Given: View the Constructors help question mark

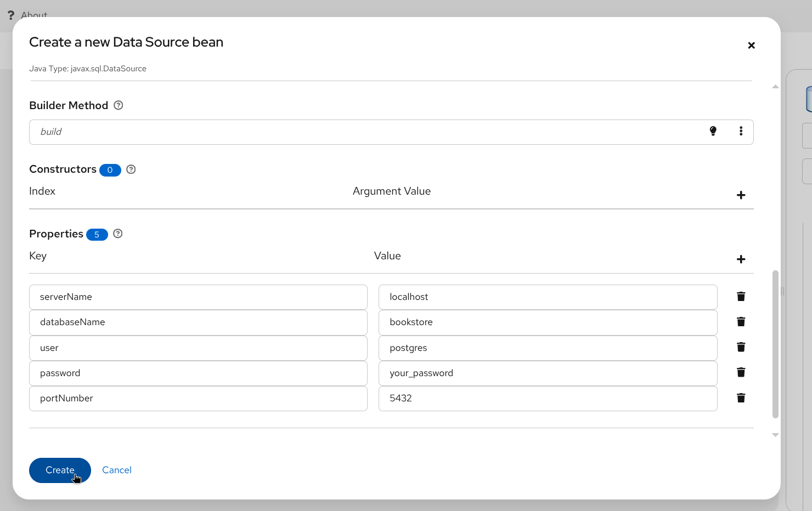Looking at the screenshot, I should [131, 169].
